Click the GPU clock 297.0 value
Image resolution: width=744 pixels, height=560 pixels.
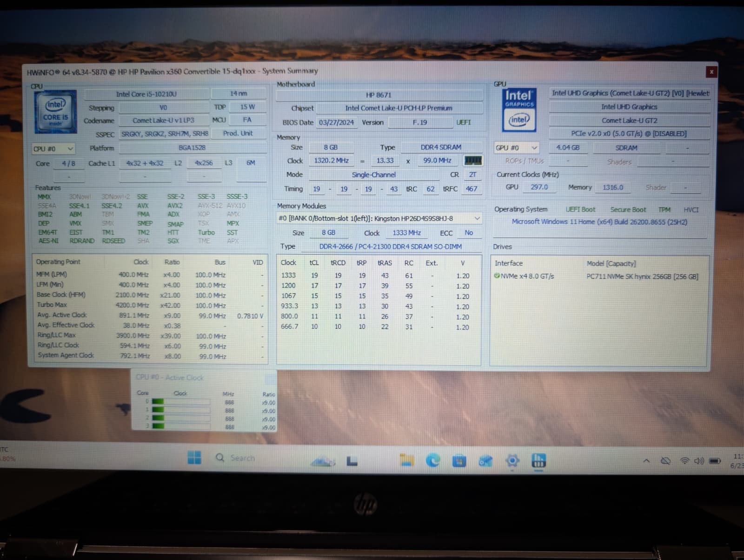pos(539,187)
